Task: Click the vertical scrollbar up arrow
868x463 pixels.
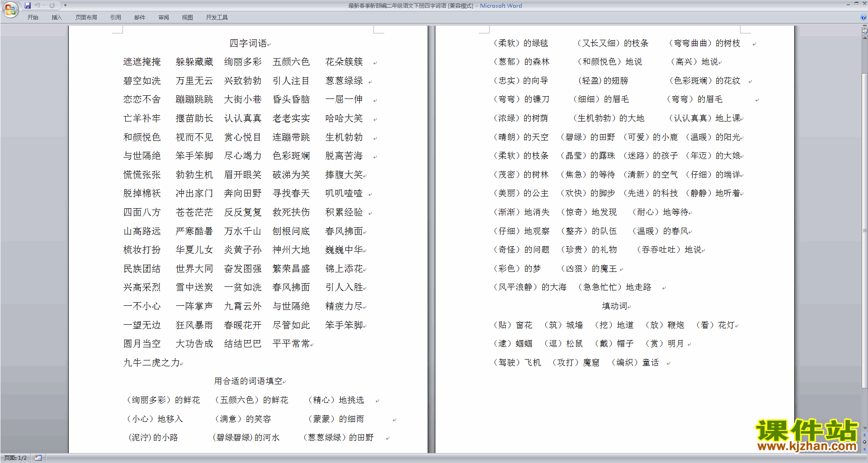Action: click(864, 37)
